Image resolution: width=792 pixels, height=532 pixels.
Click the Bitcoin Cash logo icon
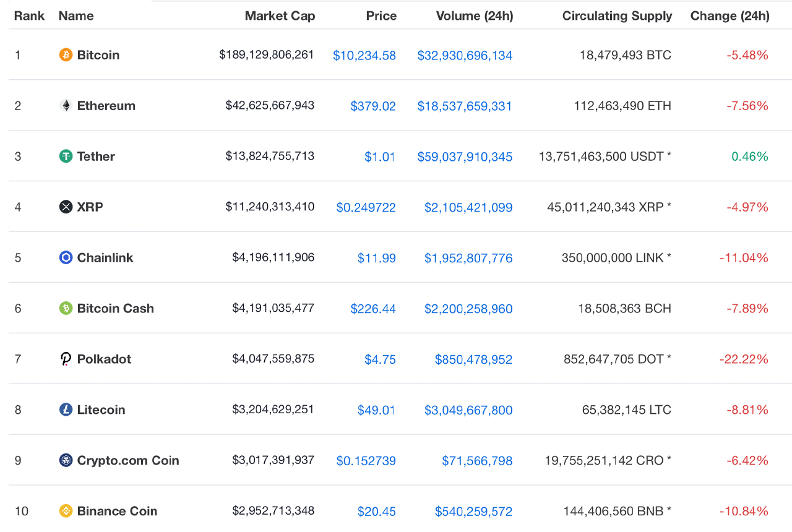[x=66, y=309]
